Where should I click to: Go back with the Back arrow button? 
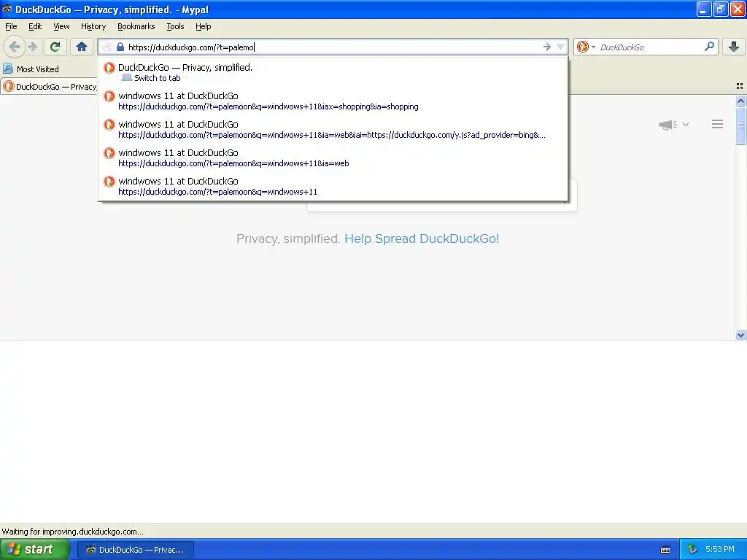point(15,47)
